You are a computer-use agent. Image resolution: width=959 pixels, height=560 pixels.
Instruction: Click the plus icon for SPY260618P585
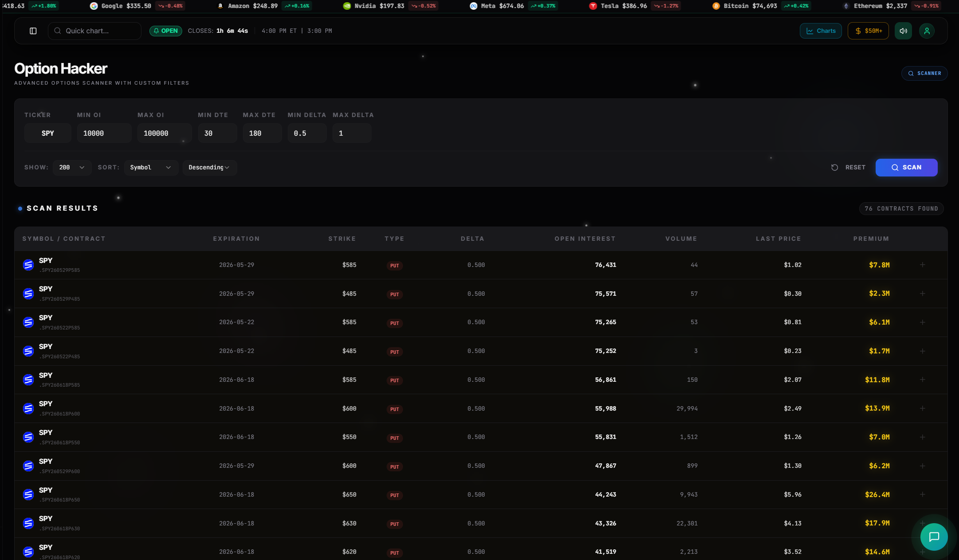(x=922, y=380)
